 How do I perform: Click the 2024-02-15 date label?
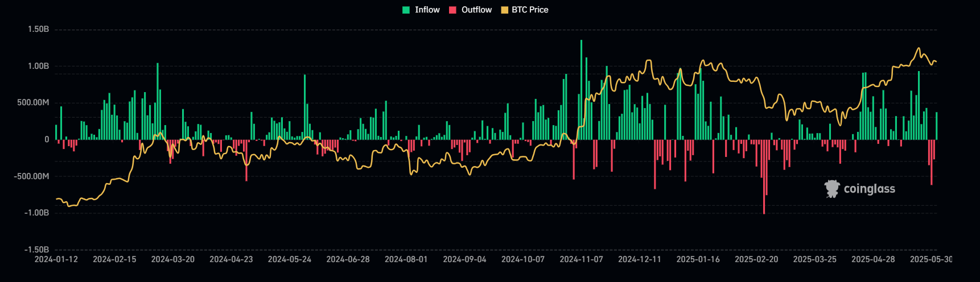(x=114, y=259)
